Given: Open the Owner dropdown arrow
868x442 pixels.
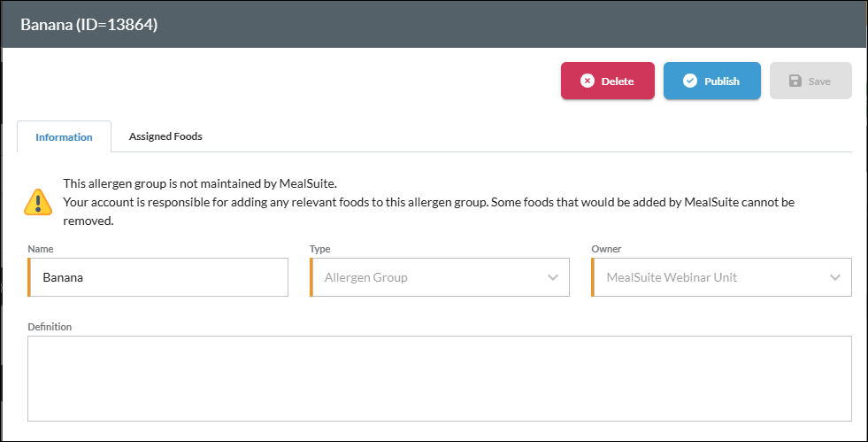Looking at the screenshot, I should (835, 277).
